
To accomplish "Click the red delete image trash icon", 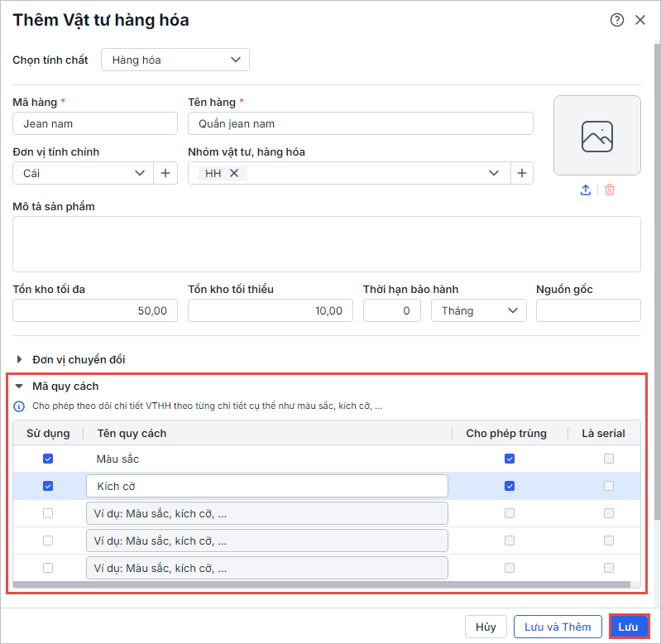I will tap(610, 190).
